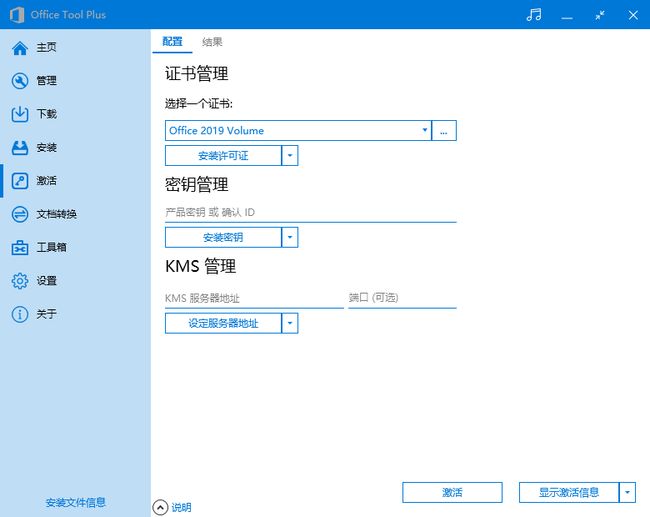
Task: Expand the arrow next to 显示激活信息
Action: 627,492
